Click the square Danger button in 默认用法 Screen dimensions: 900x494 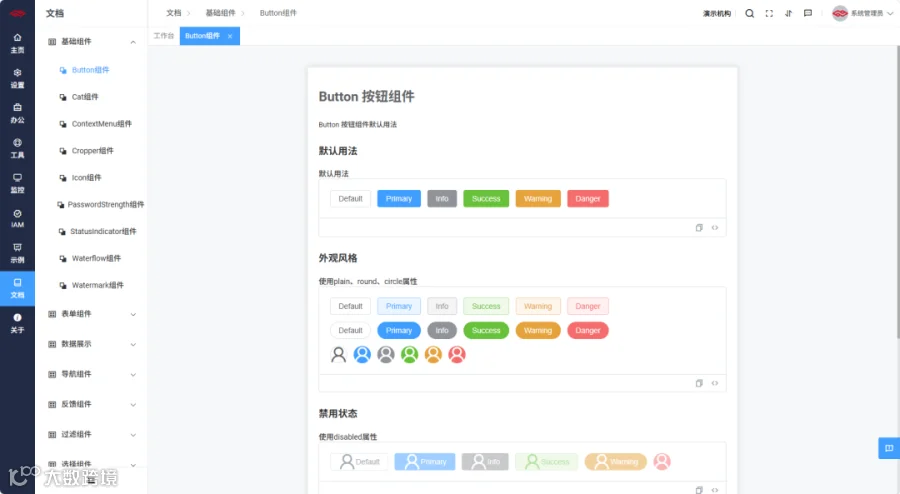588,199
